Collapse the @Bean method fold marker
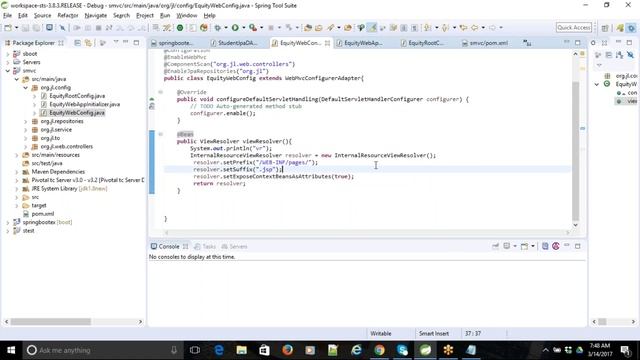 coord(160,134)
